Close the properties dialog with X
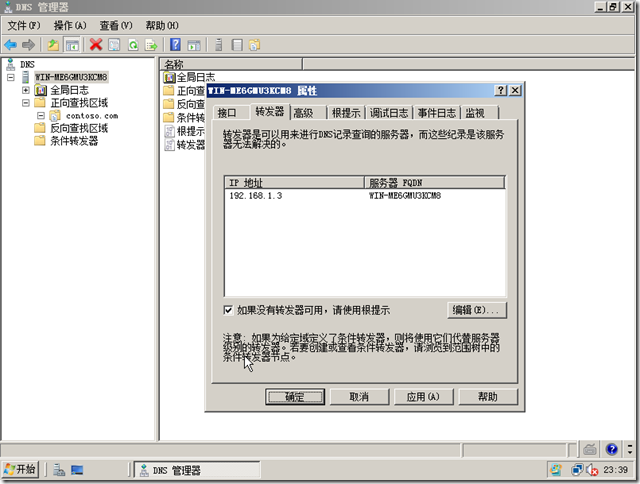The image size is (640, 484). point(515,91)
